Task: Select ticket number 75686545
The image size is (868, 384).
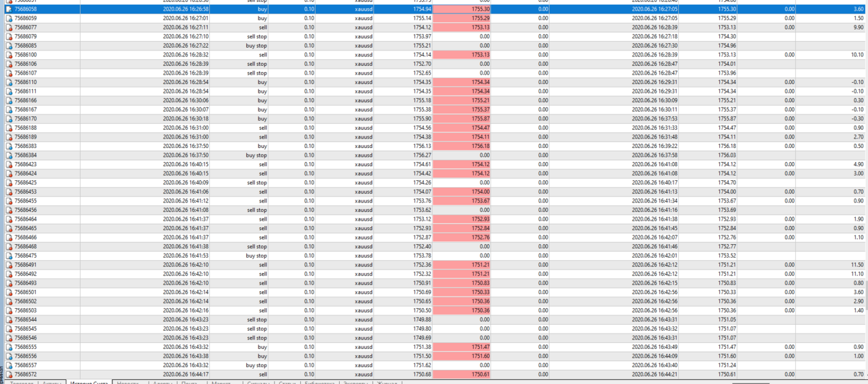Action: [26, 329]
